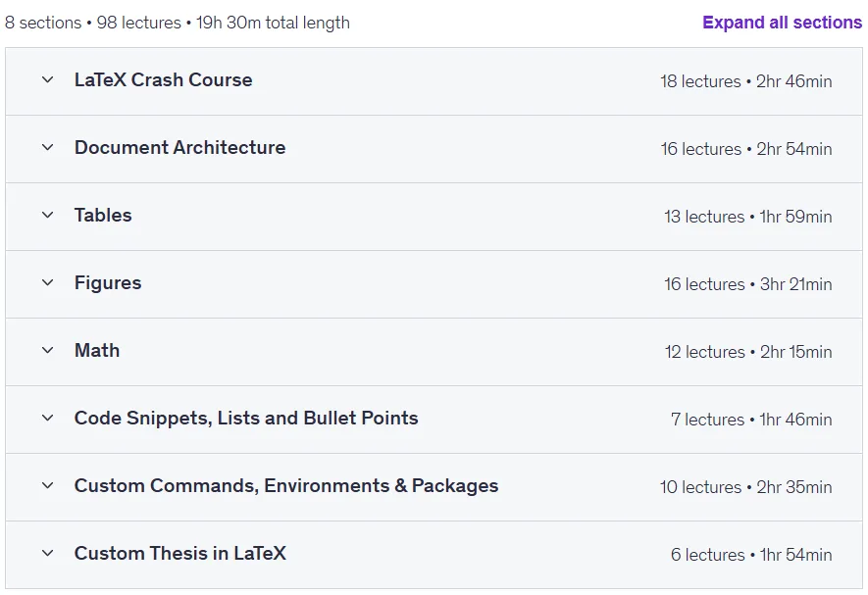Viewport: 868px width, 595px height.
Task: Click the Expand all sections link
Action: (782, 23)
